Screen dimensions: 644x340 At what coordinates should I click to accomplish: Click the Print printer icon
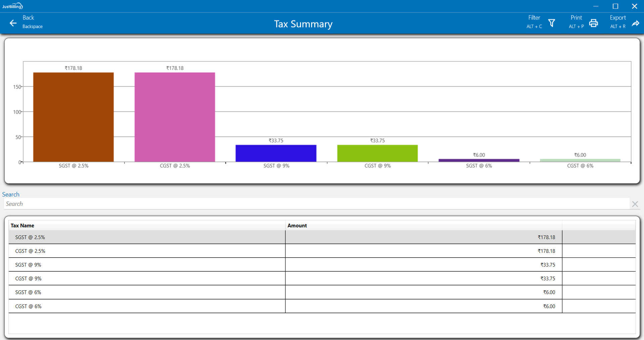coord(593,23)
